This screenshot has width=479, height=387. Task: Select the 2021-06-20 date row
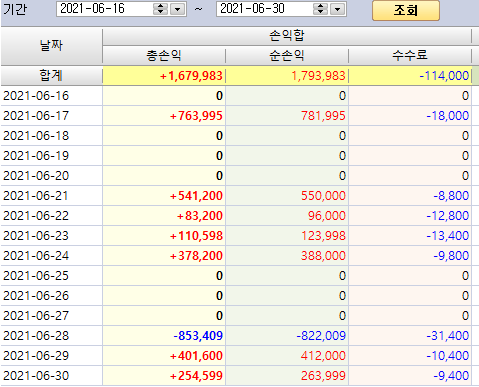point(51,176)
